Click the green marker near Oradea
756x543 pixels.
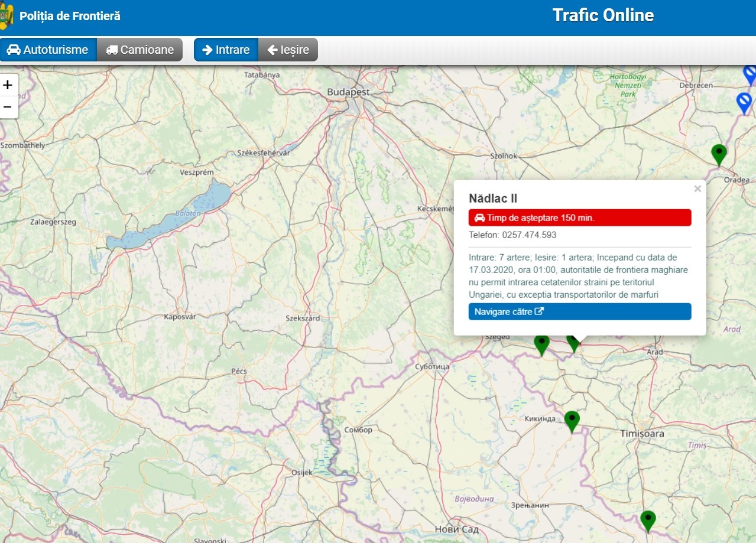tap(718, 154)
